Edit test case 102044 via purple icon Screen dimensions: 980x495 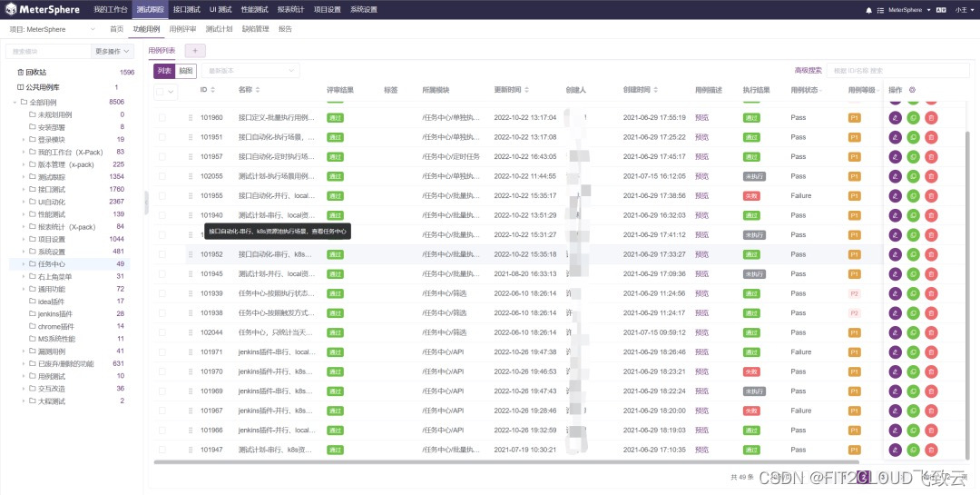895,332
